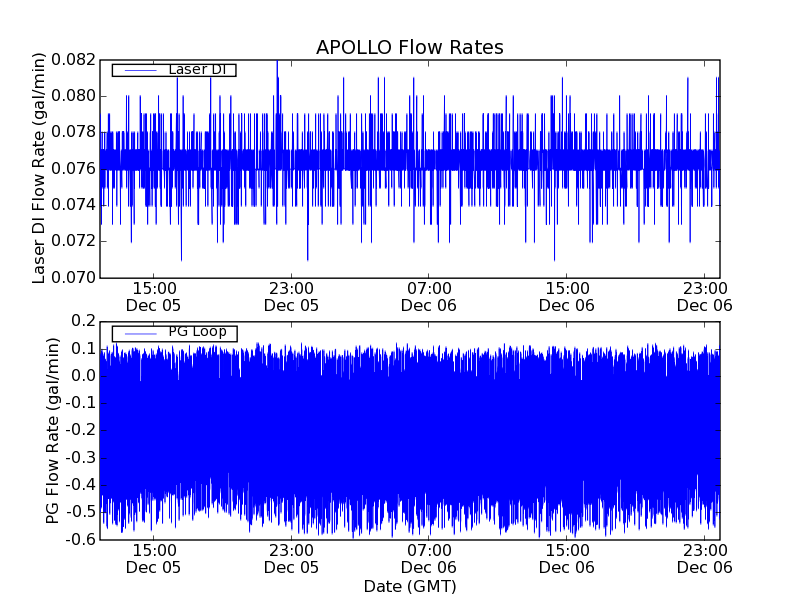Click "23:00 Dec 05" under the PG Loop plot
Image resolution: width=800 pixels, height=600 pixels.
click(291, 559)
